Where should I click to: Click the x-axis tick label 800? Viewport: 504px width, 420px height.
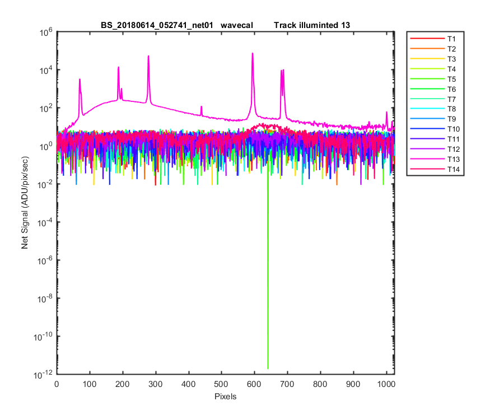[x=320, y=384]
